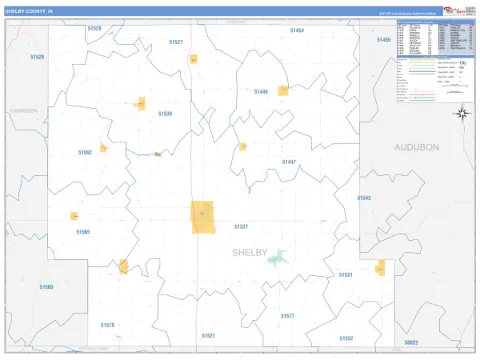
Task: Click the ZIP code label 51537
Action: coord(241,227)
